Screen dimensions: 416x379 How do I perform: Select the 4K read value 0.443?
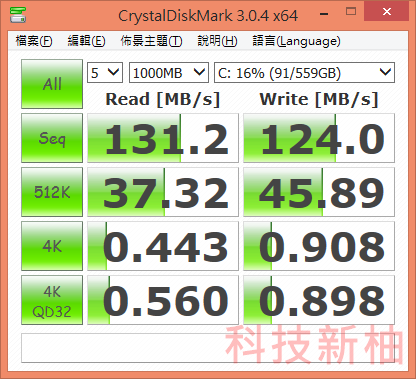tap(163, 246)
